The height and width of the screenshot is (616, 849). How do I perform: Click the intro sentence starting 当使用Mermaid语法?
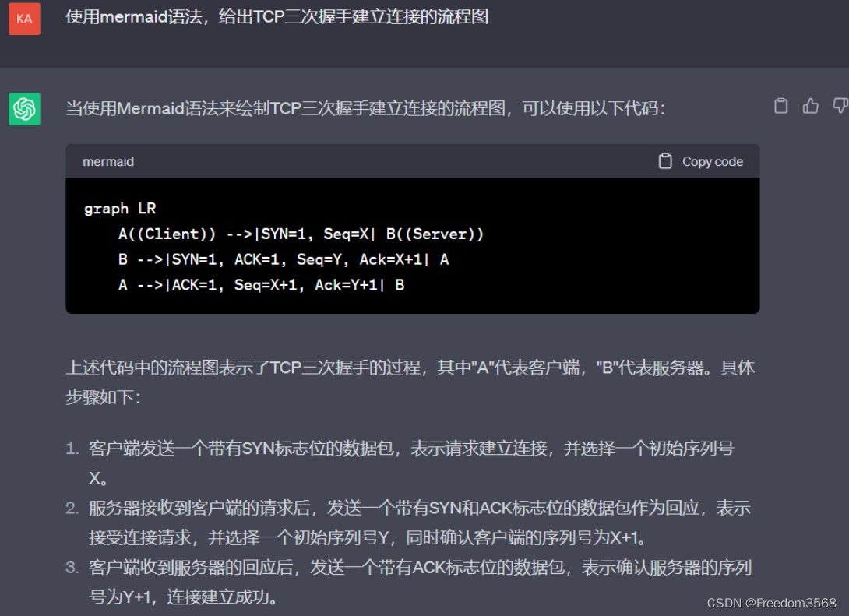365,108
